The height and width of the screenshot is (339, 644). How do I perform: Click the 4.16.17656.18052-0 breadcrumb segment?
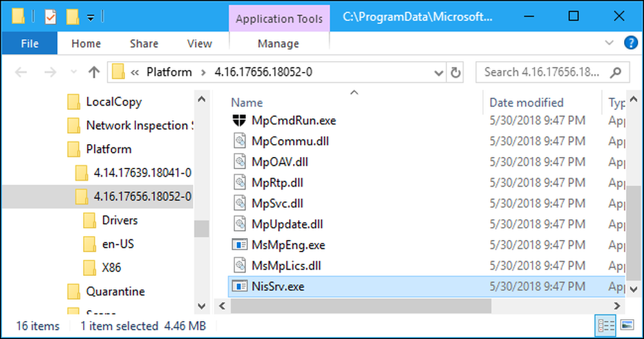263,72
